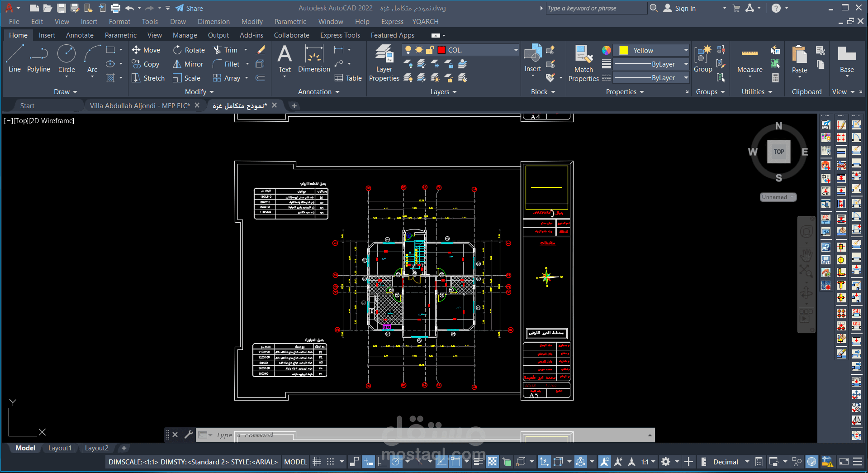Click the MODEL status bar button
Viewport: 868px width, 473px height.
(295, 462)
